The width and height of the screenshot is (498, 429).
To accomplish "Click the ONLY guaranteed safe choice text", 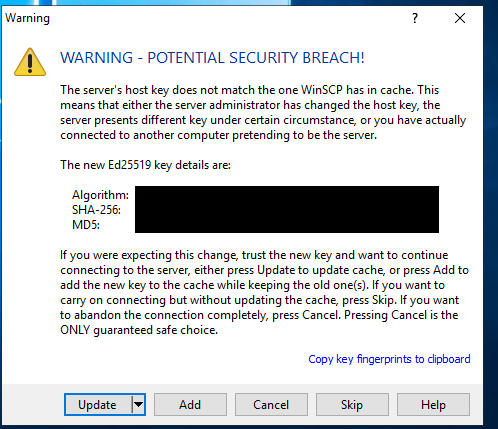I will [x=139, y=330].
